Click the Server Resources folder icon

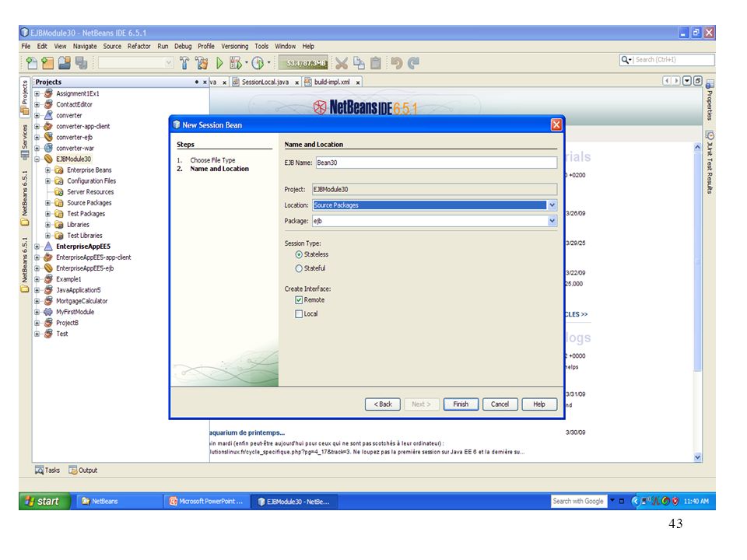click(x=59, y=192)
